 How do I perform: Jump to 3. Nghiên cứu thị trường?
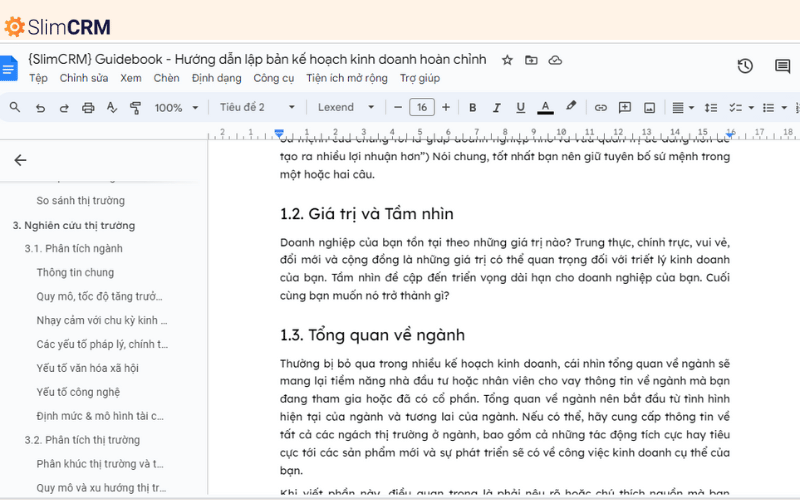[74, 225]
